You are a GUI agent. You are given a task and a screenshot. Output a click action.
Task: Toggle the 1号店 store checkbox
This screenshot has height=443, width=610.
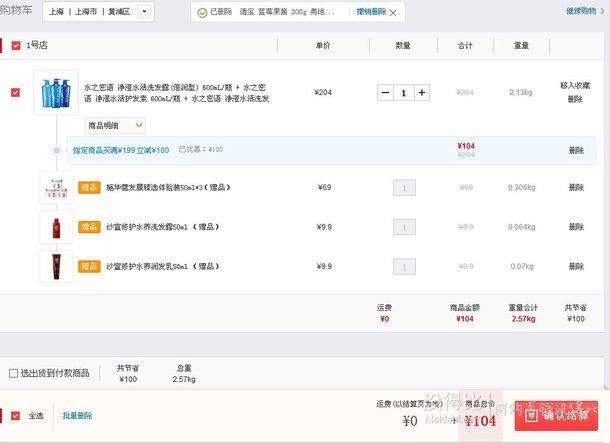[16, 46]
